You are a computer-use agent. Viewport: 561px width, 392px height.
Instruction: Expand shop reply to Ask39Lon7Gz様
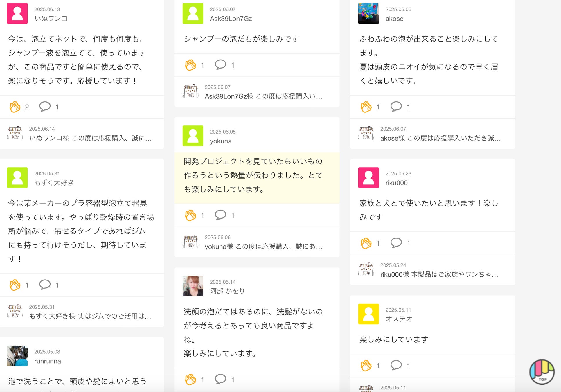point(263,96)
